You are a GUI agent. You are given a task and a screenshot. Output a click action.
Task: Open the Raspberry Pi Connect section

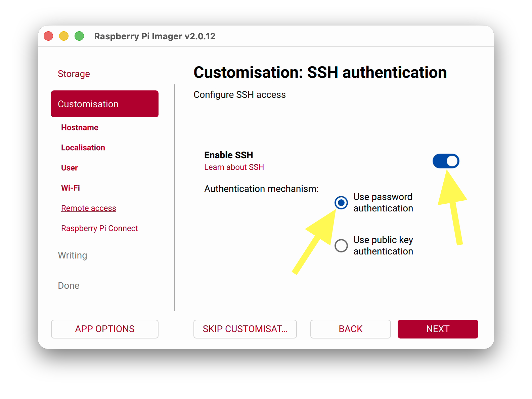100,228
